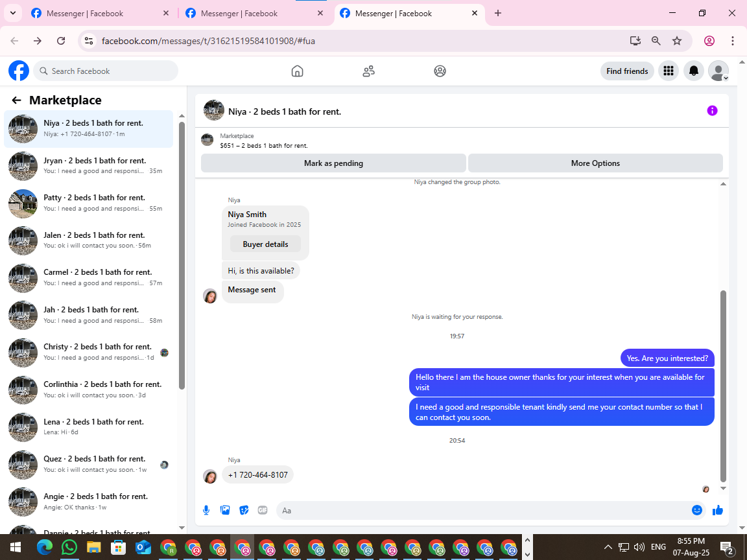The image size is (747, 560).
Task: Show hidden system tray icons
Action: [x=608, y=546]
